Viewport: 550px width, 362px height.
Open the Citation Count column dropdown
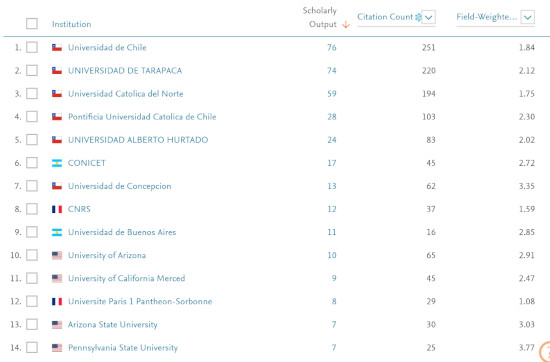point(429,17)
